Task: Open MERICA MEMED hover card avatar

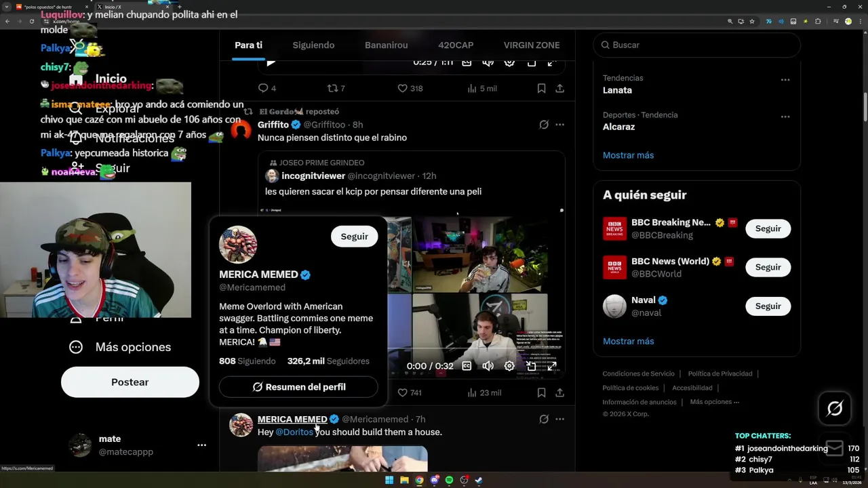Action: coord(238,245)
